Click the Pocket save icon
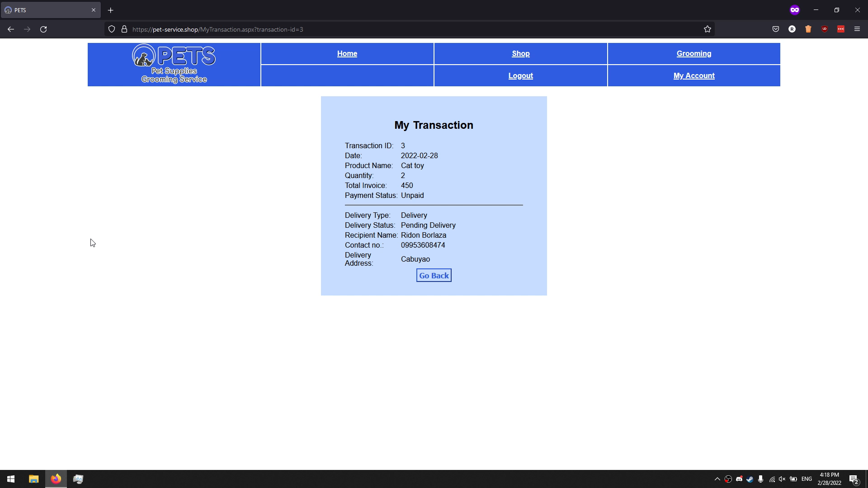This screenshot has width=868, height=488. pos(776,29)
